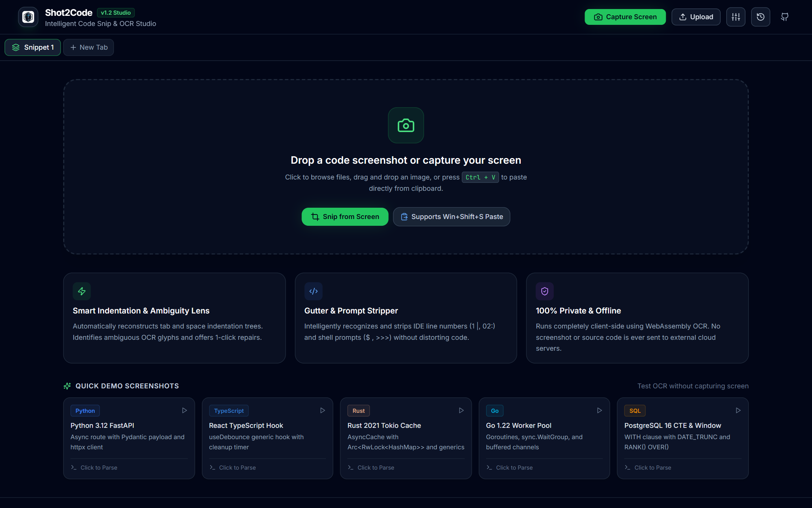Play the React TypeScript Hook demo
The height and width of the screenshot is (508, 812).
click(323, 411)
